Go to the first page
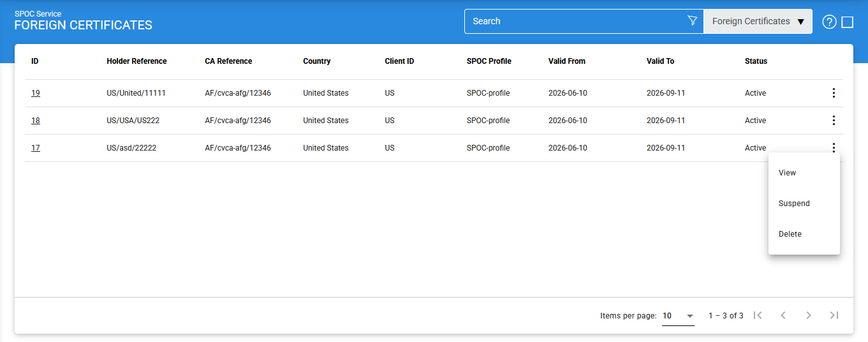Screen dimensions: 868x342 [x=758, y=315]
